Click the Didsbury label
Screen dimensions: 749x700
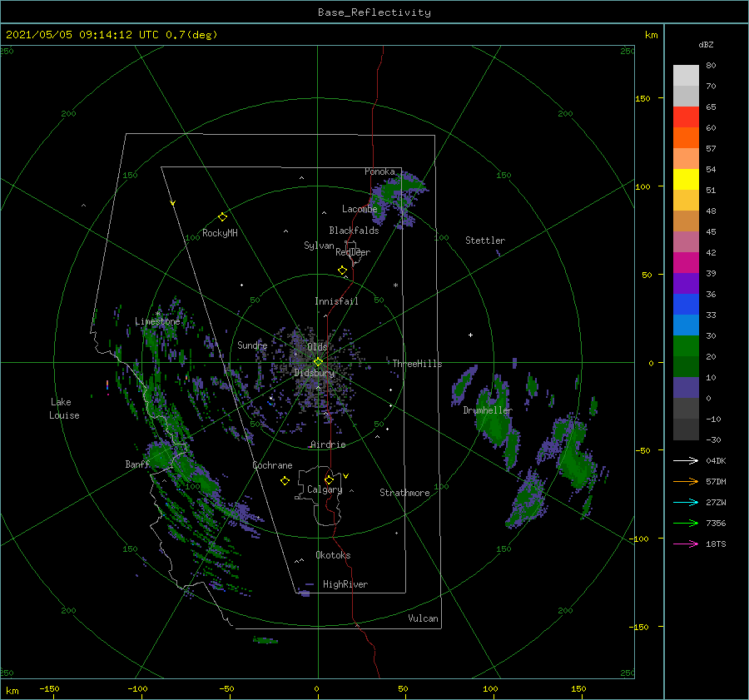pyautogui.click(x=314, y=373)
